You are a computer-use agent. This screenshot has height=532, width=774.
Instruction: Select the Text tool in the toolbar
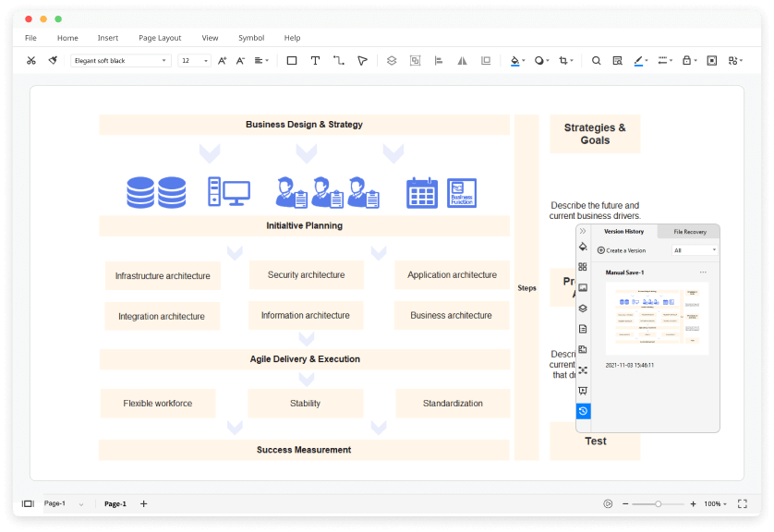[x=315, y=59]
